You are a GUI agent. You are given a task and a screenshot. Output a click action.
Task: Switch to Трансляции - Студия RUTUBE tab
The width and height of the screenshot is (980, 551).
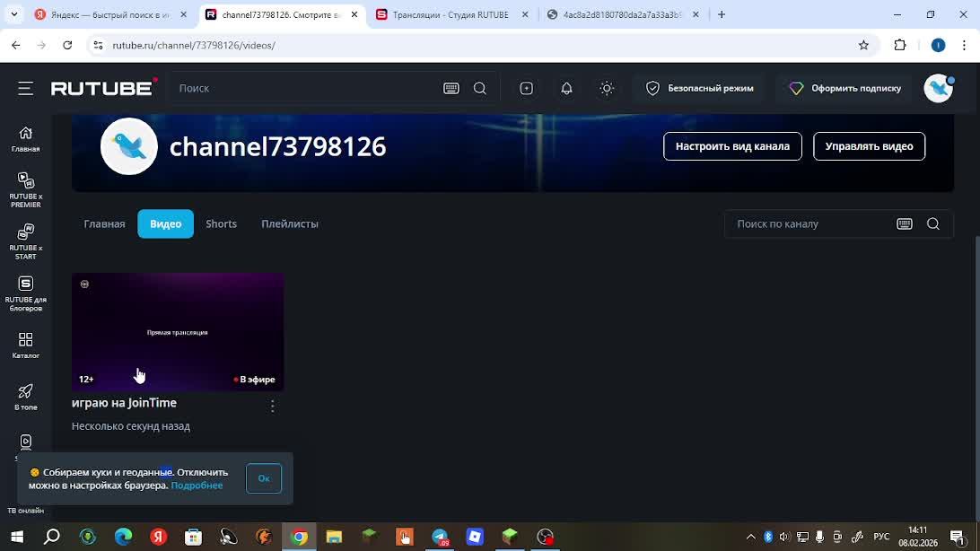point(451,14)
